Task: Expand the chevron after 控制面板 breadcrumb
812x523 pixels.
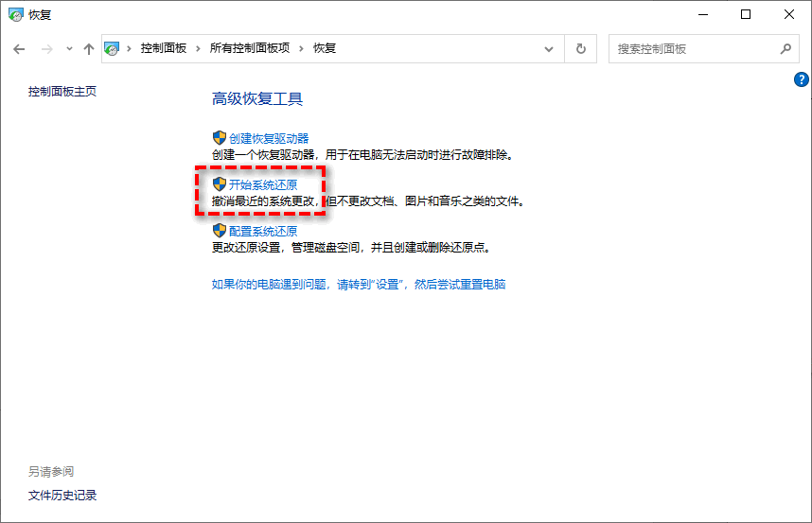Action: [x=200, y=48]
